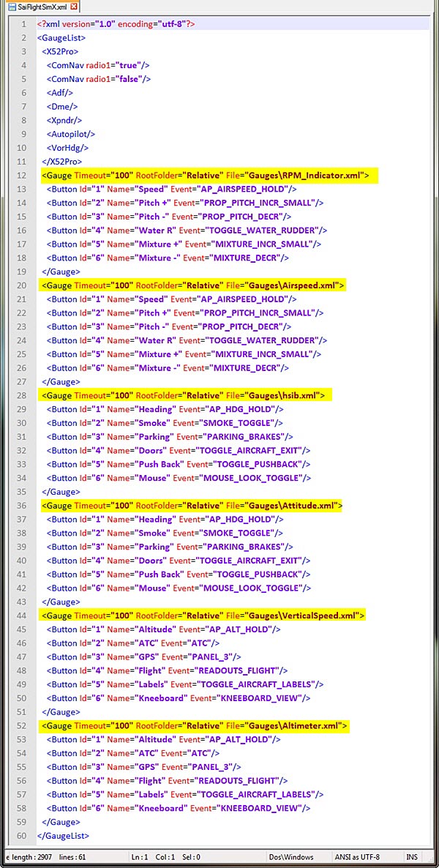This screenshot has width=439, height=868.
Task: Click line number 28 in the margin
Action: 20,395
